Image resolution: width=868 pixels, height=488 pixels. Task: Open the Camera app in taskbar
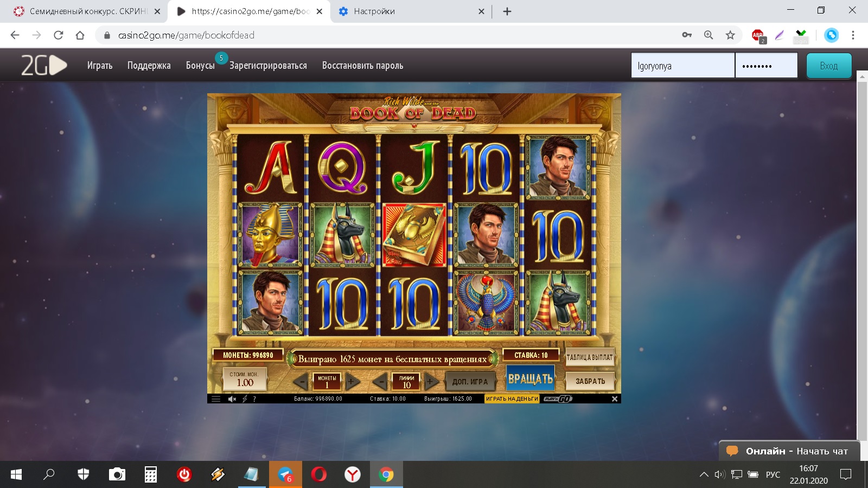click(117, 475)
